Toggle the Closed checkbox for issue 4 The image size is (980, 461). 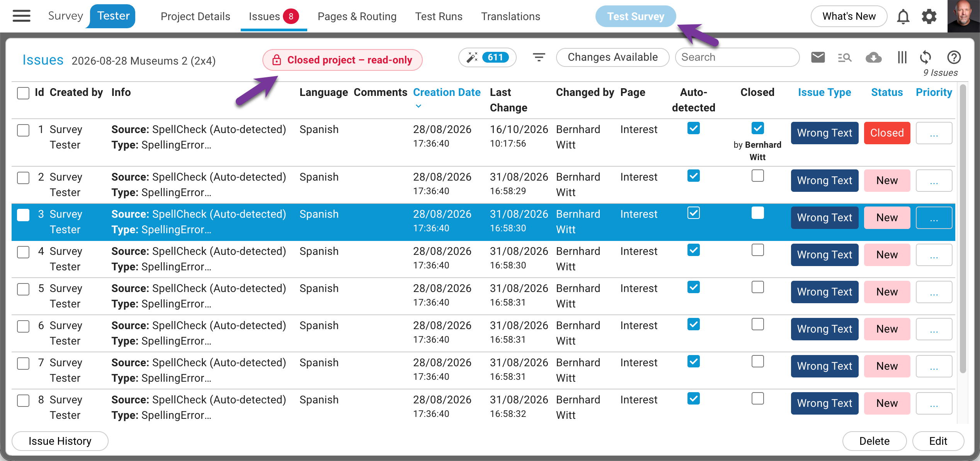[757, 250]
